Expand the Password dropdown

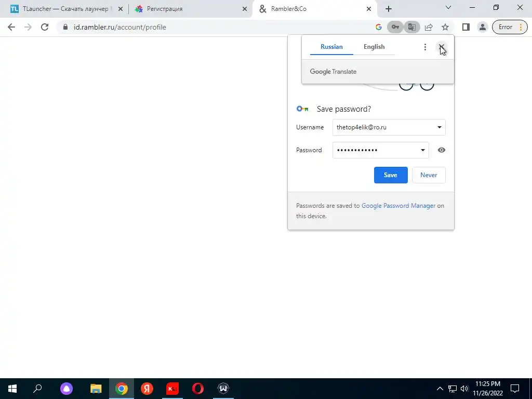coord(423,150)
